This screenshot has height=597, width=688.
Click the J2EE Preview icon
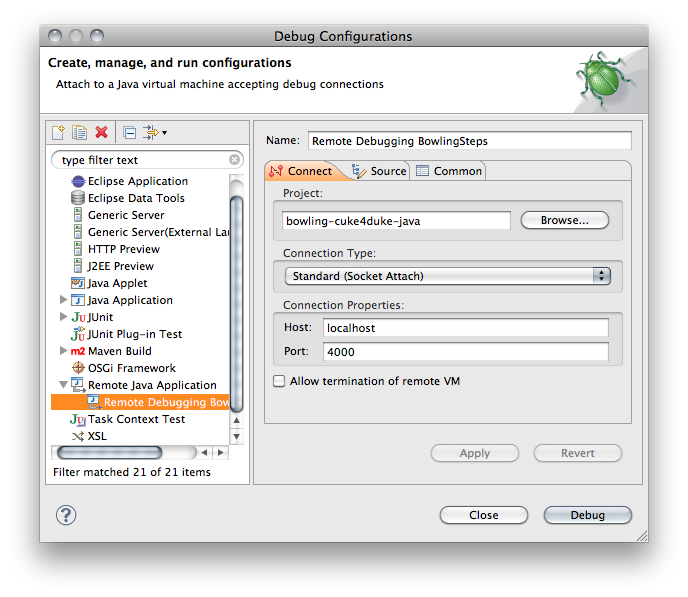point(78,266)
